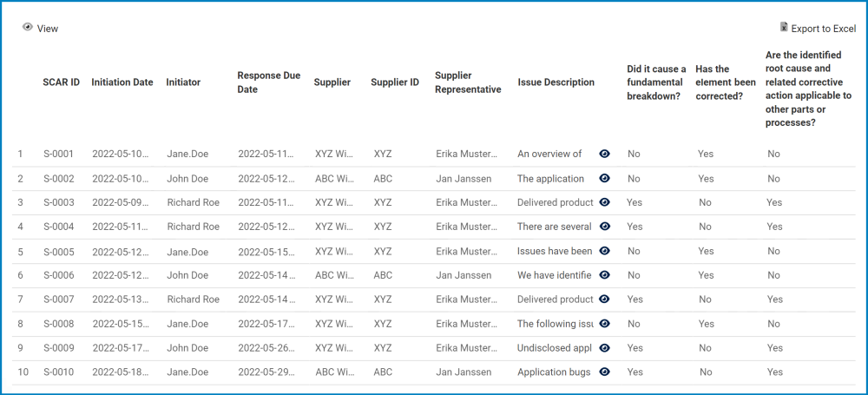This screenshot has height=395, width=868.
Task: Click Export to Excel link
Action: (x=823, y=29)
